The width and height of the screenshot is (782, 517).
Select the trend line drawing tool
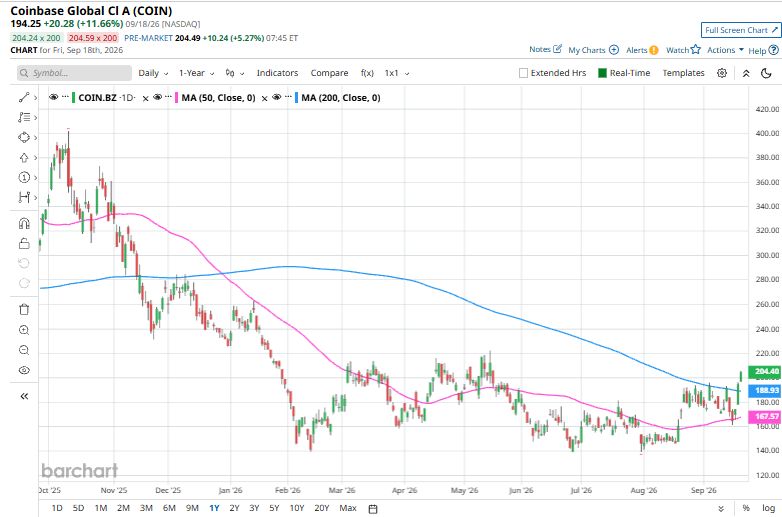(x=23, y=97)
